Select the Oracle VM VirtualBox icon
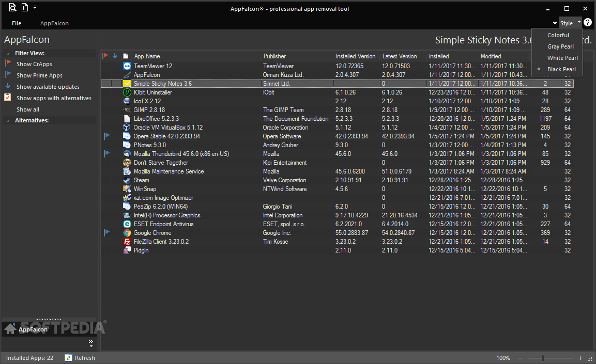 pos(127,128)
